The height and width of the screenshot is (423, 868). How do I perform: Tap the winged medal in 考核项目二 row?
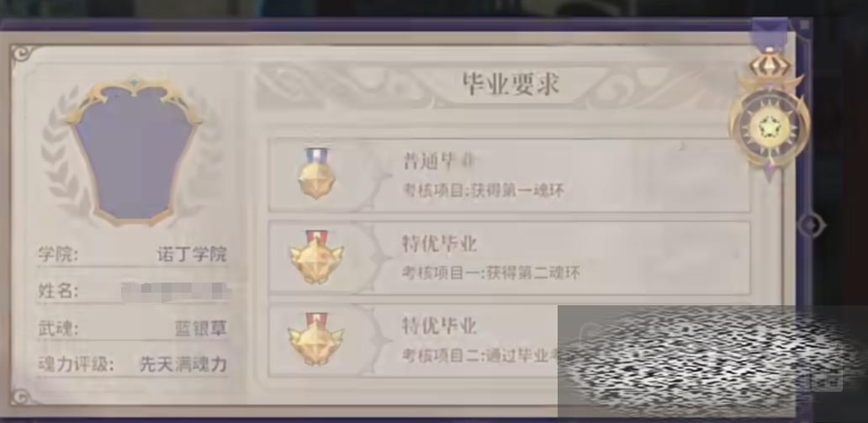(x=315, y=338)
